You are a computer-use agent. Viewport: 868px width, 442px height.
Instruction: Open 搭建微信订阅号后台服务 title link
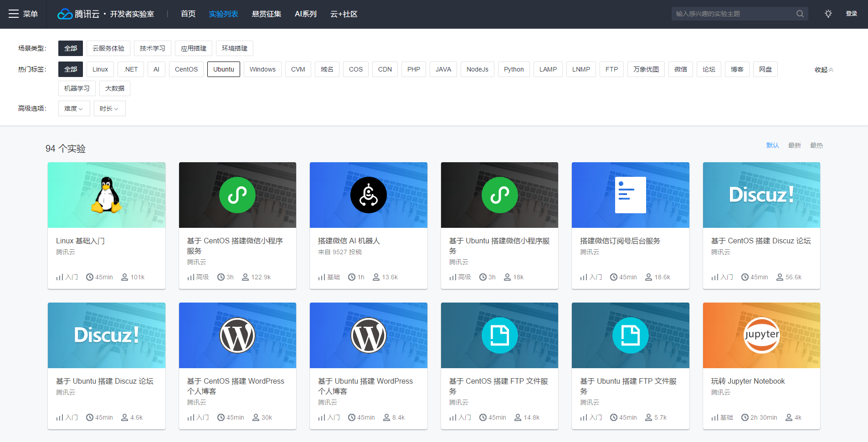(x=620, y=241)
